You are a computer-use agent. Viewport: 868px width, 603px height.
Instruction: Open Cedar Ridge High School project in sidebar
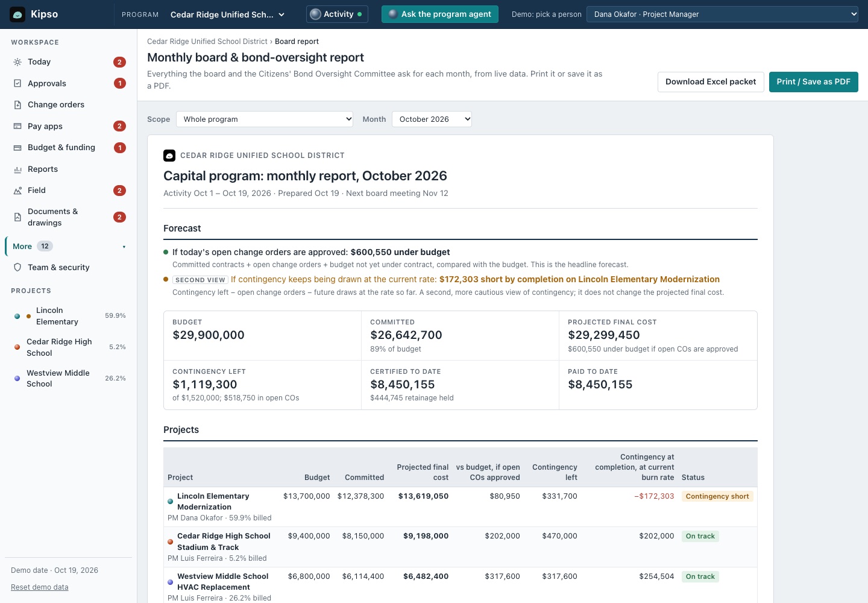(x=69, y=347)
